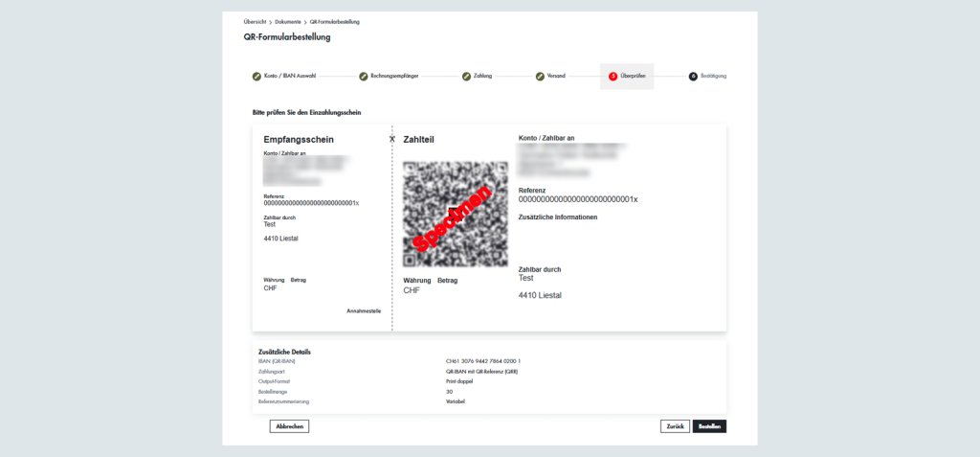
Task: Click the QR-Formularbestellung page heading
Action: pos(287,37)
